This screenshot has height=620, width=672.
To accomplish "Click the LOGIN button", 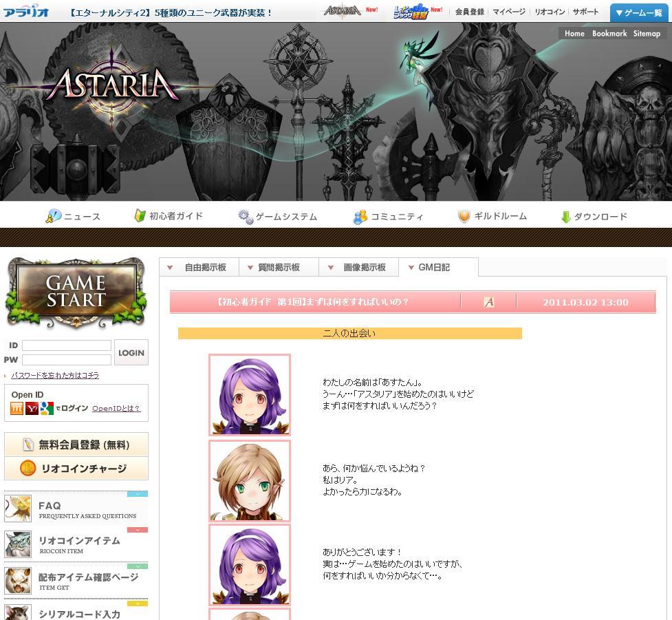I will pos(131,352).
